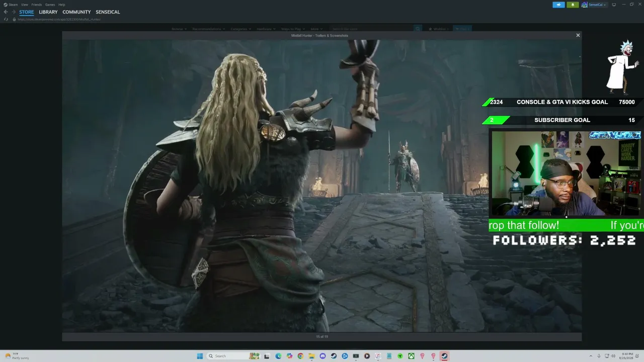Open the first Steam taskbar icon
Image resolution: width=644 pixels, height=362 pixels.
(x=334, y=356)
